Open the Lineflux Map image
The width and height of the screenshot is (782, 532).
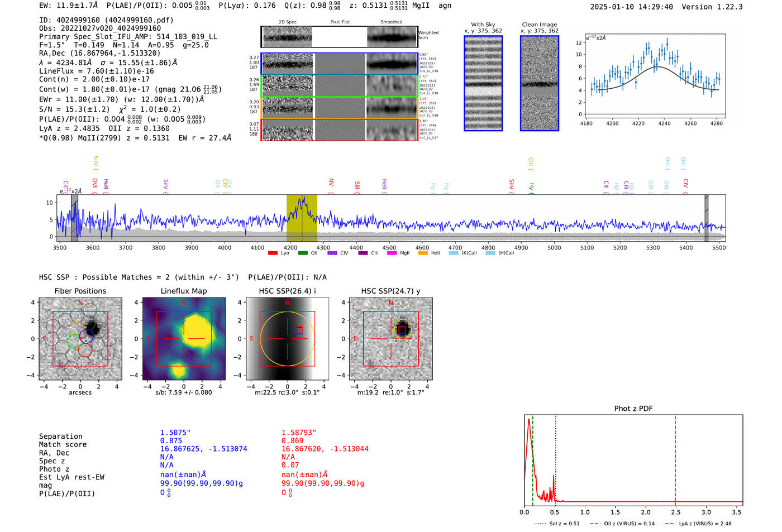pyautogui.click(x=184, y=339)
